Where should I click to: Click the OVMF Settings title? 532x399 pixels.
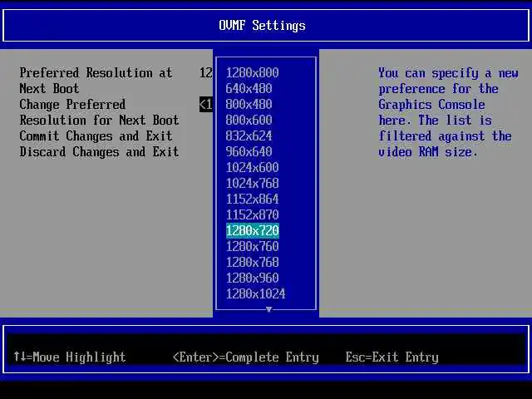(x=262, y=26)
